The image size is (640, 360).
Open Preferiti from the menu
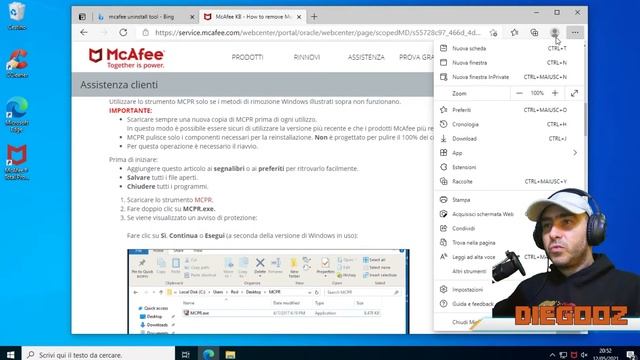509,110
